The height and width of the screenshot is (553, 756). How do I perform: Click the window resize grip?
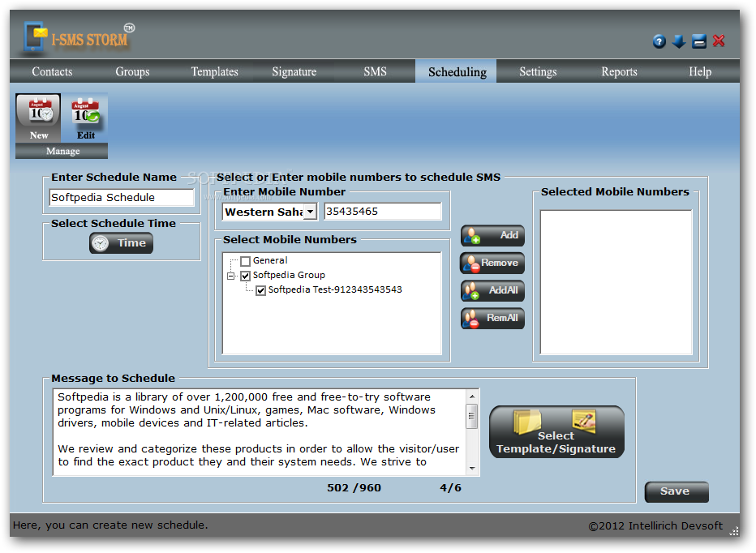pyautogui.click(x=734, y=531)
